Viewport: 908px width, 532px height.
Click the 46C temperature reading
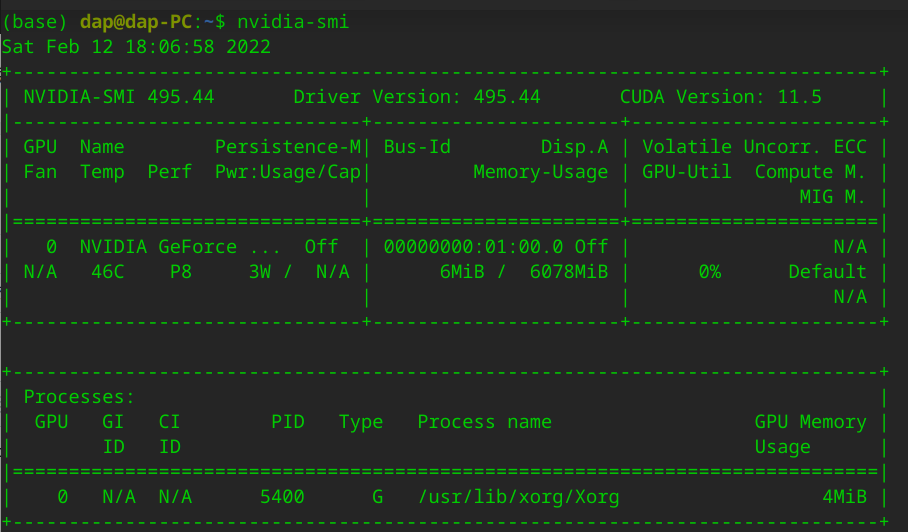107,271
